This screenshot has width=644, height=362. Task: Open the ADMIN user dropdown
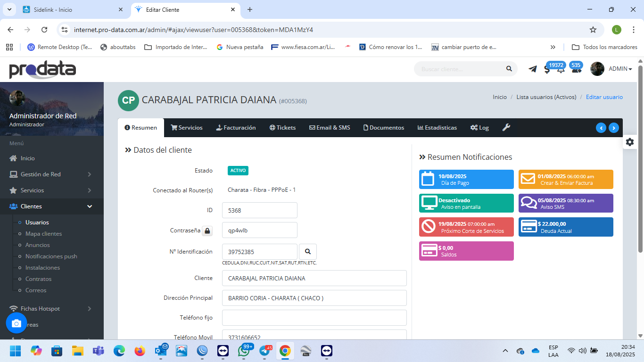[620, 69]
